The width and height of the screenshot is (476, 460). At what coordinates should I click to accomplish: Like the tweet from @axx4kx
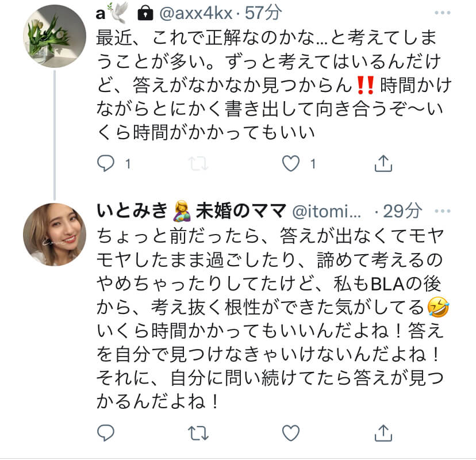pos(291,164)
